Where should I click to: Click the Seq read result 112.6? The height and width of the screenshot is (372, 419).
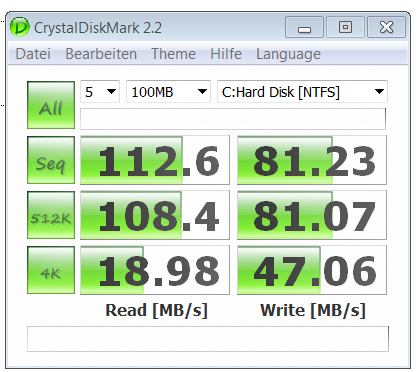[x=155, y=160]
